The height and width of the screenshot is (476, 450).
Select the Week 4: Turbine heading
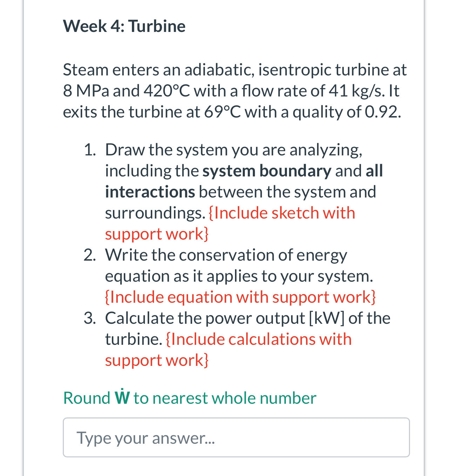[x=124, y=26]
